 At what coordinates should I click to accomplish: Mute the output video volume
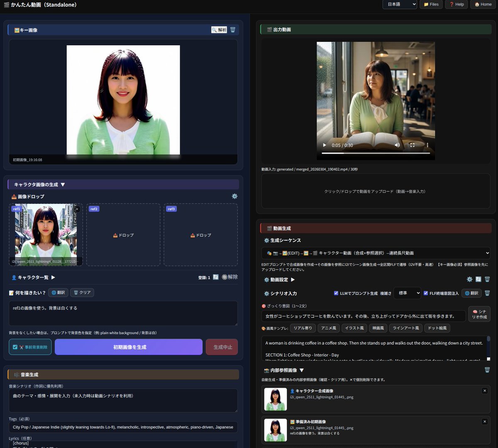click(397, 145)
